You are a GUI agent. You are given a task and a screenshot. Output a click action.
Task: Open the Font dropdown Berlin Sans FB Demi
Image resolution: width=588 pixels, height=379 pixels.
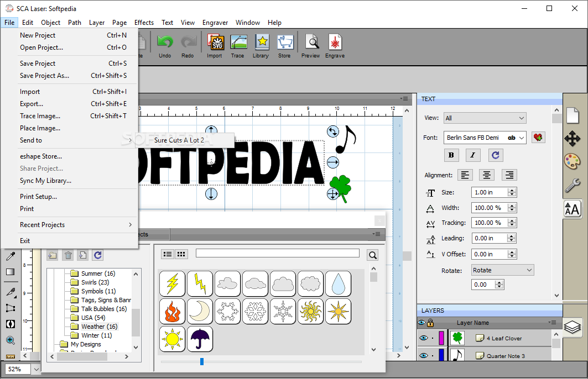pyautogui.click(x=485, y=138)
